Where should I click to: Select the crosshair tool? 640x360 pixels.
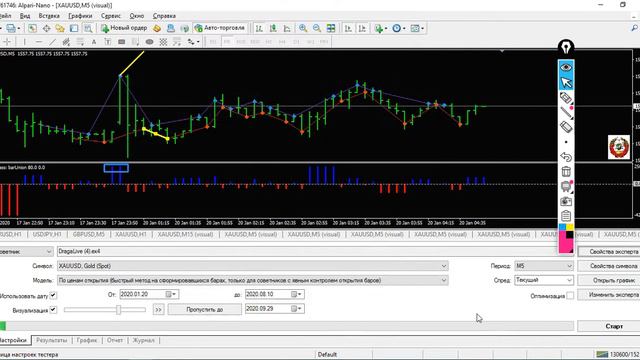pos(7,42)
